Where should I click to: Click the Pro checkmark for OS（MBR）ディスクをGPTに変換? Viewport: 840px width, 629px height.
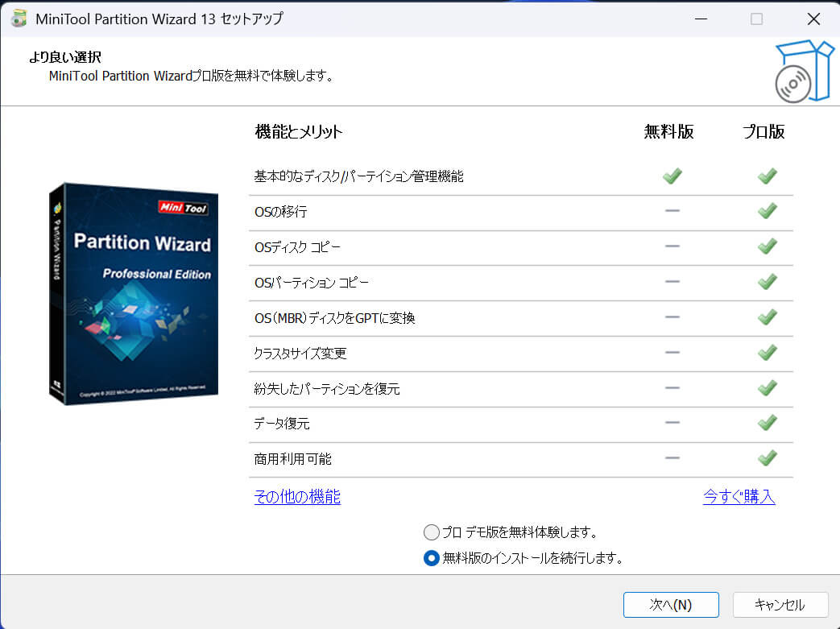point(767,317)
